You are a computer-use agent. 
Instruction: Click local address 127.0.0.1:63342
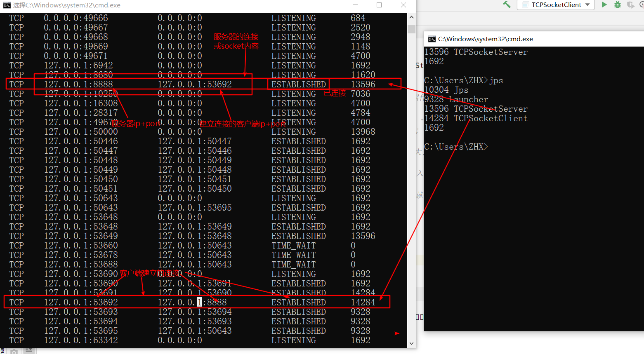[81, 340]
